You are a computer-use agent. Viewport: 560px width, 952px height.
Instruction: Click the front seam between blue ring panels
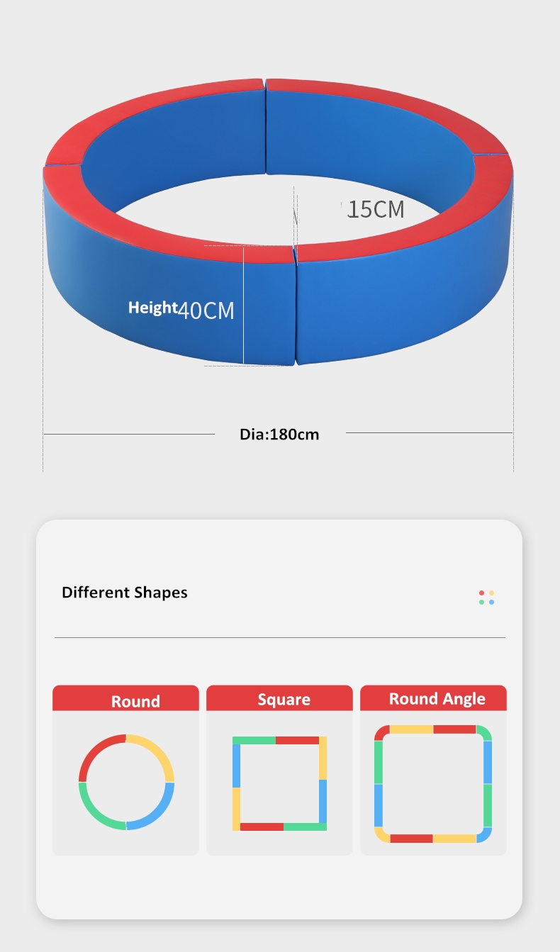pyautogui.click(x=295, y=312)
